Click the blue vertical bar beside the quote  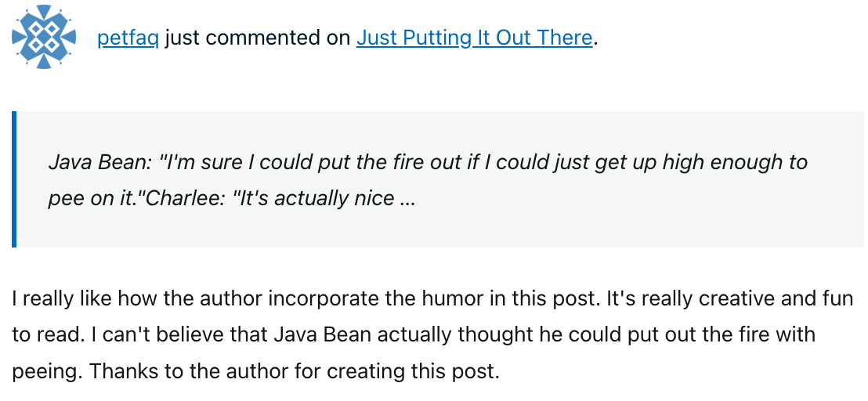[x=14, y=179]
